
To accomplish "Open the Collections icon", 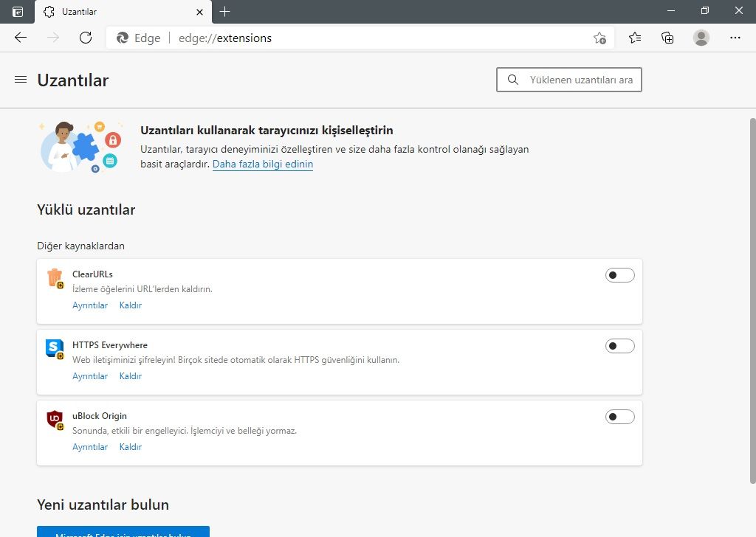I will tap(667, 38).
